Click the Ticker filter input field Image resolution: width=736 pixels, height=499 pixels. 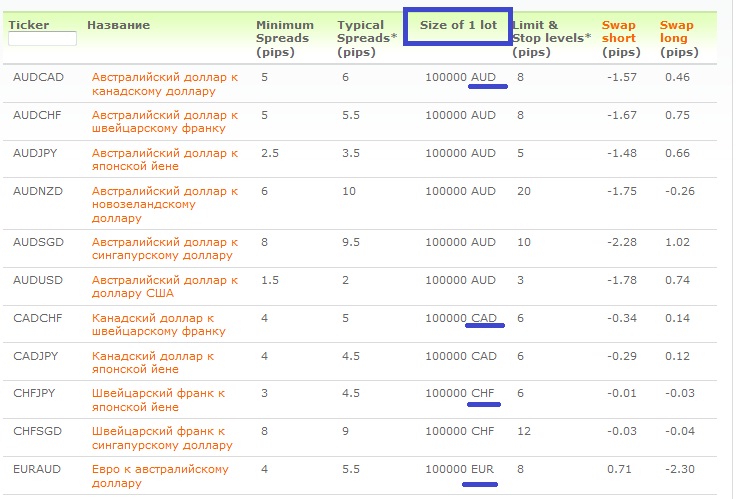[42, 39]
